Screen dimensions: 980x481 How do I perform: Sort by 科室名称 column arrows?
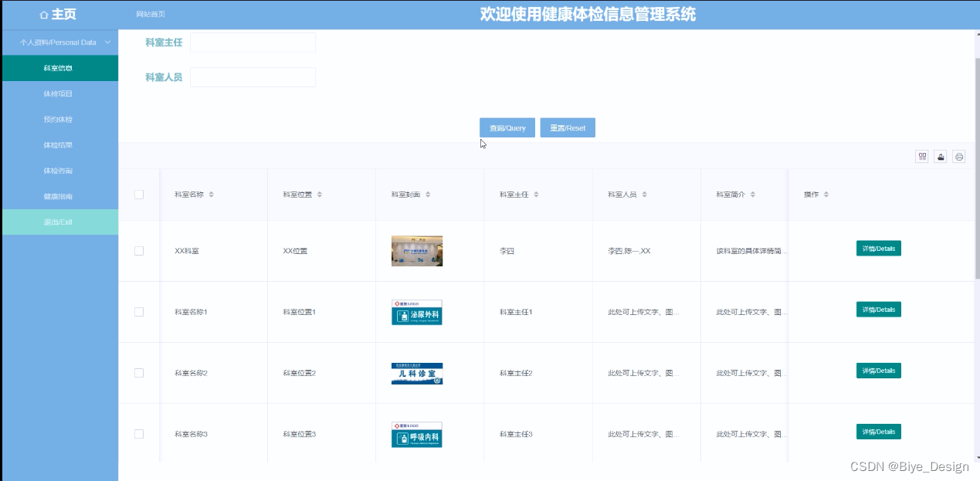[x=212, y=195]
